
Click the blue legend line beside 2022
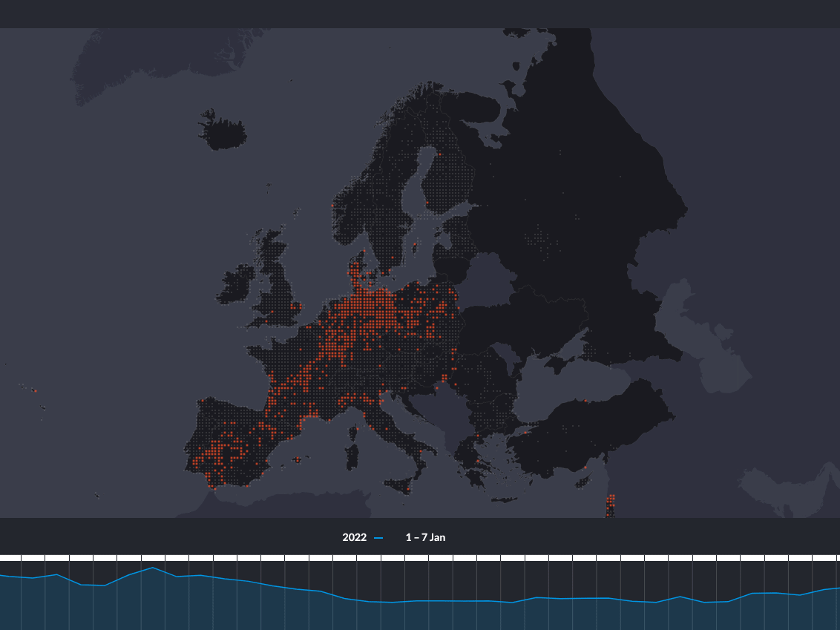(x=380, y=537)
